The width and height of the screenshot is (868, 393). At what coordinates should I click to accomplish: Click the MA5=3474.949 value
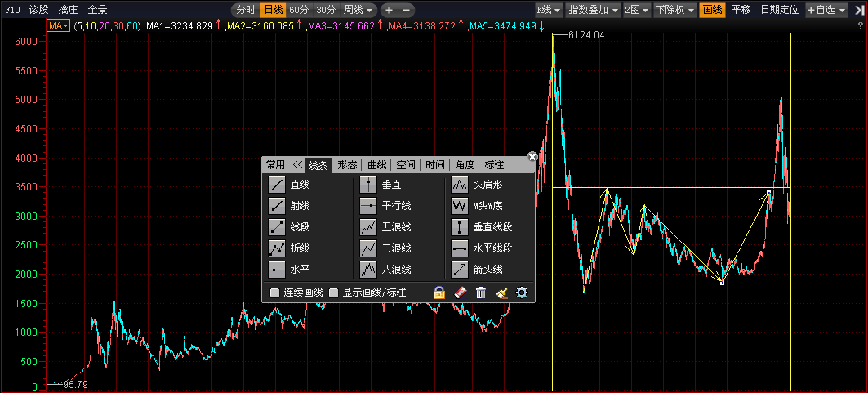pos(503,26)
